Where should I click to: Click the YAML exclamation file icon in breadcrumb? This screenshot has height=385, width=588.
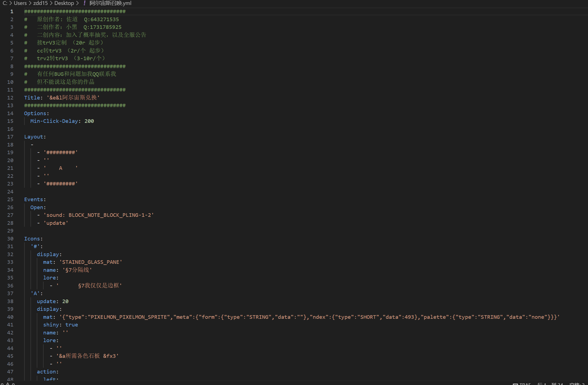point(85,3)
